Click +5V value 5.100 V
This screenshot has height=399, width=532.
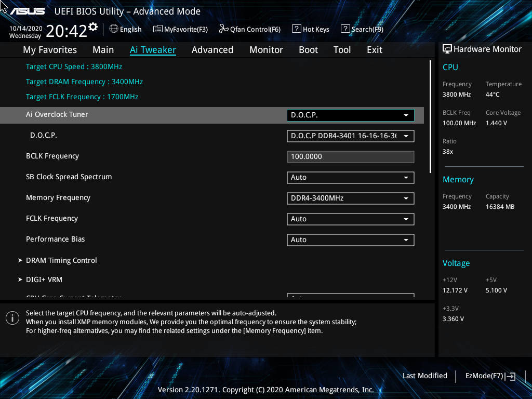(x=496, y=290)
